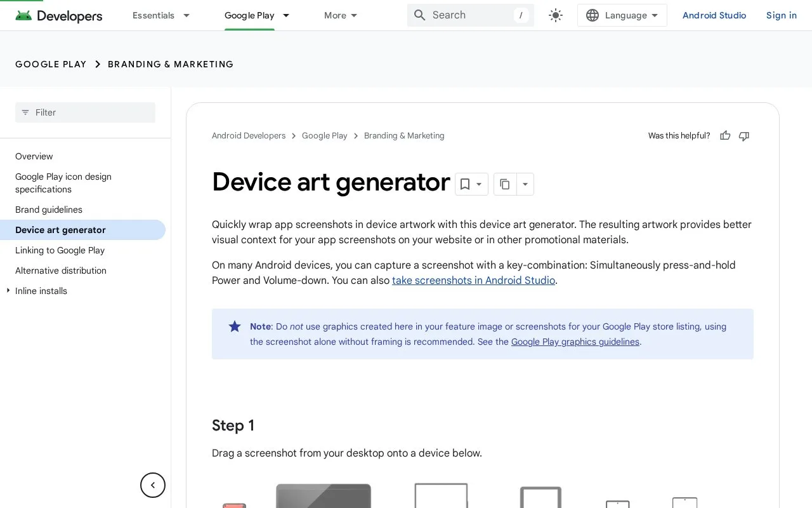
Task: Click the copy page icon
Action: tap(505, 184)
